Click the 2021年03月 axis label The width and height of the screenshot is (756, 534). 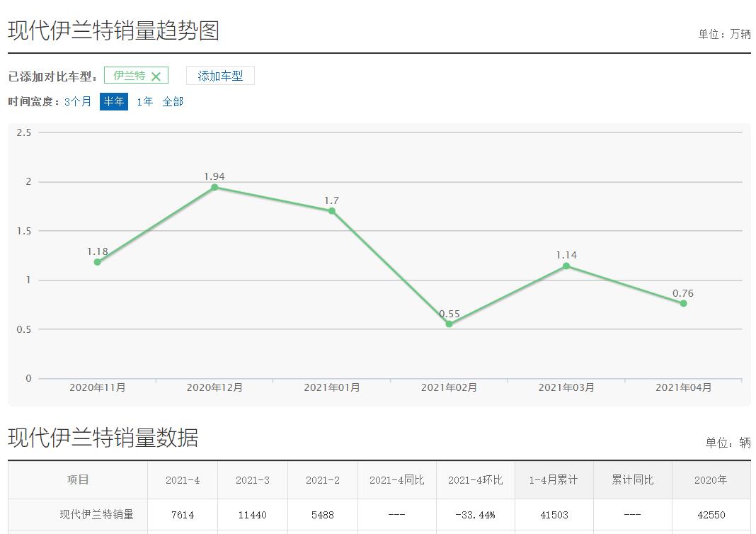click(566, 387)
